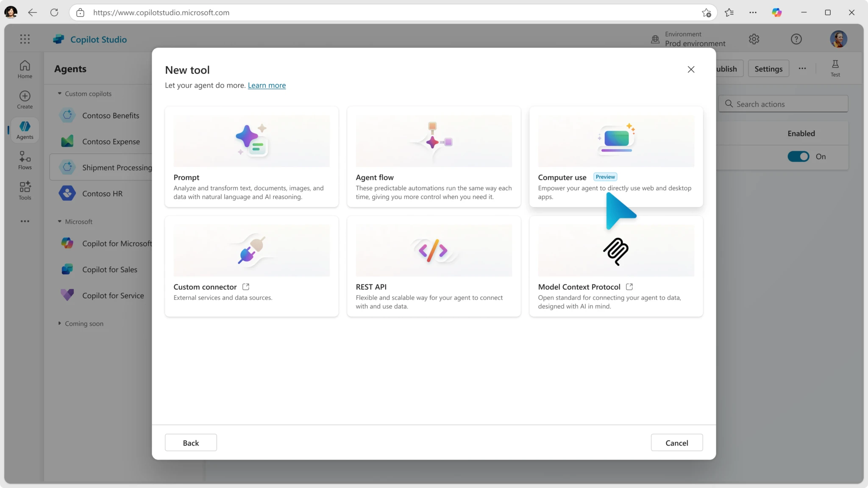This screenshot has height=488, width=868.
Task: Collapse the Custom copilots section
Action: click(59, 93)
